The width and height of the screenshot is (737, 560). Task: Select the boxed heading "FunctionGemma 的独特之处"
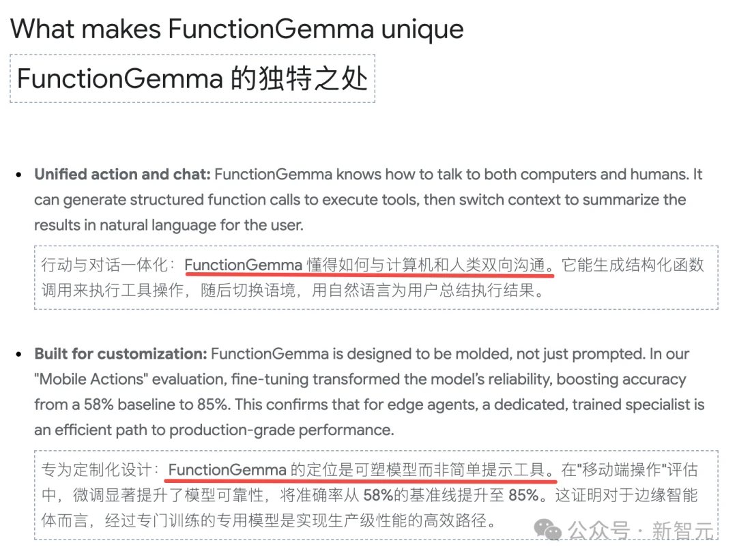(x=192, y=79)
